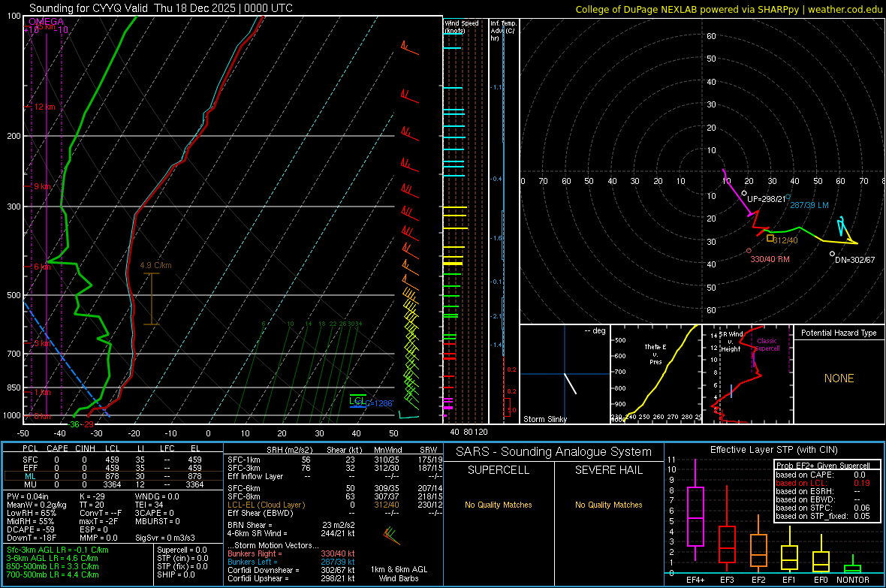Select the 'DN=302/67' hodograph label
Viewport: 886px width, 588px height.
(x=855, y=260)
